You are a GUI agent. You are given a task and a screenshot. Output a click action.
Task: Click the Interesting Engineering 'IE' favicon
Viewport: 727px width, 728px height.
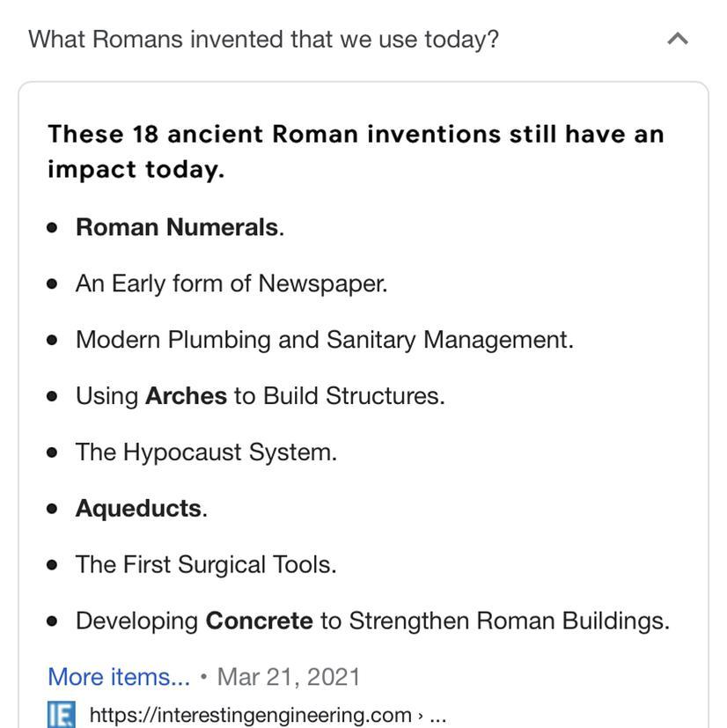(x=62, y=714)
